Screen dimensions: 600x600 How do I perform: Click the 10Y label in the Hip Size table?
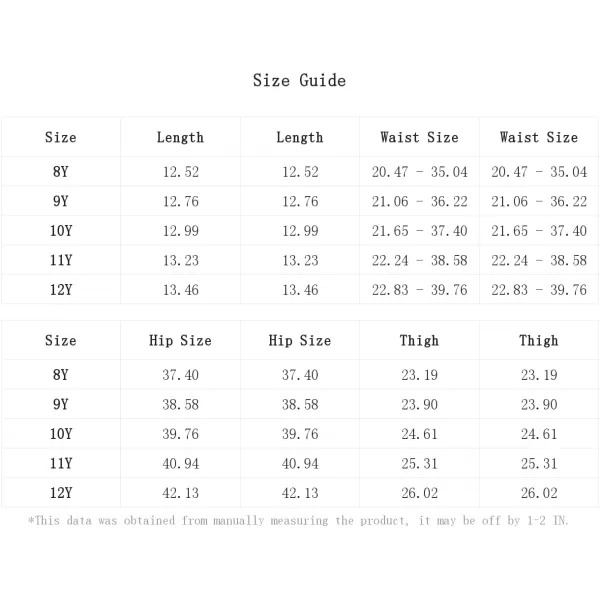pyautogui.click(x=61, y=434)
